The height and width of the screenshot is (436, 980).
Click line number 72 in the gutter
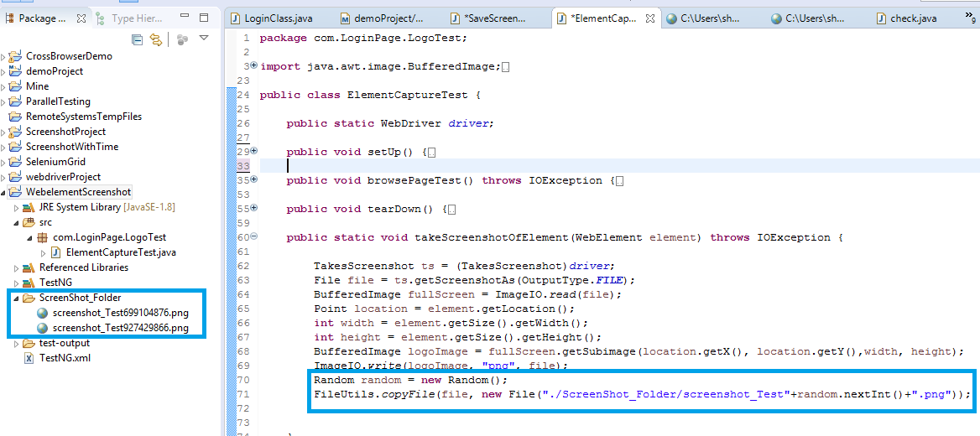[x=242, y=408]
